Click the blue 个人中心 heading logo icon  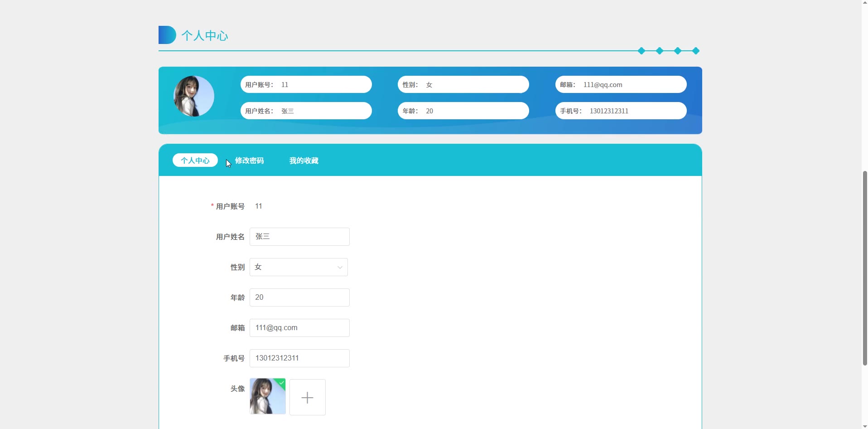[x=167, y=35]
